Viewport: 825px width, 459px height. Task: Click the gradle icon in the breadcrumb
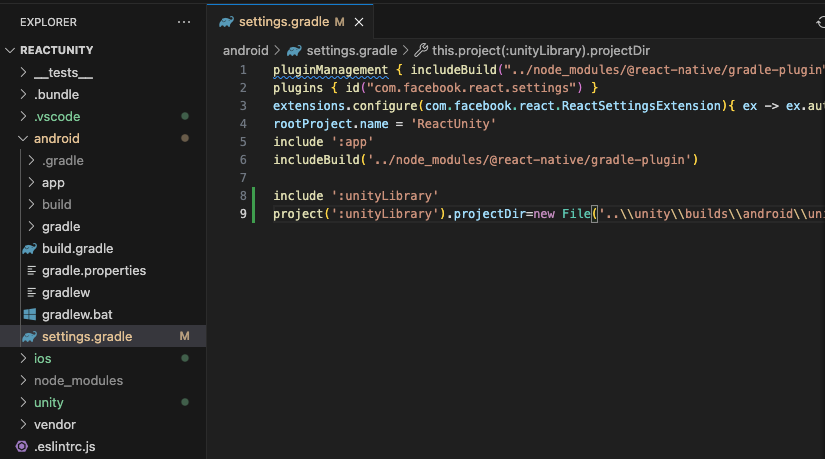[294, 51]
